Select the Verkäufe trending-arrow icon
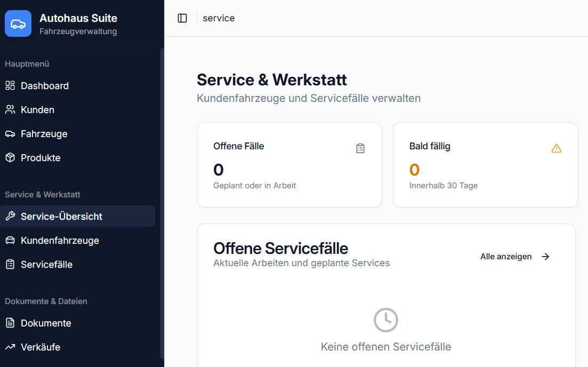Viewport: 588px width, 367px height. pos(11,347)
